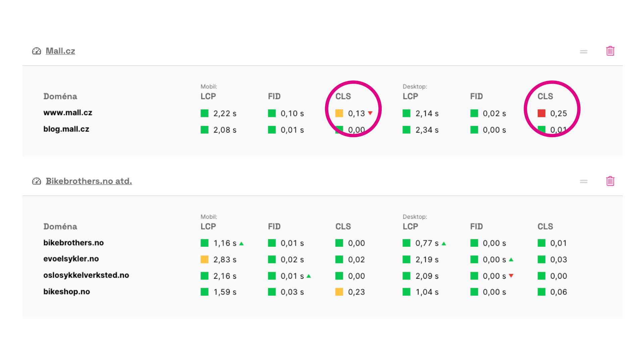Click the reorder handle for the Mall.cz section
The height and width of the screenshot is (362, 644).
[x=584, y=51]
